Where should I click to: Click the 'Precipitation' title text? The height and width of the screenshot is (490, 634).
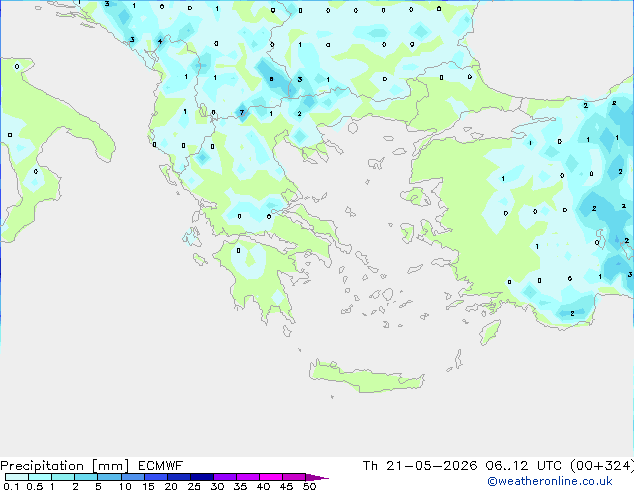(42, 466)
